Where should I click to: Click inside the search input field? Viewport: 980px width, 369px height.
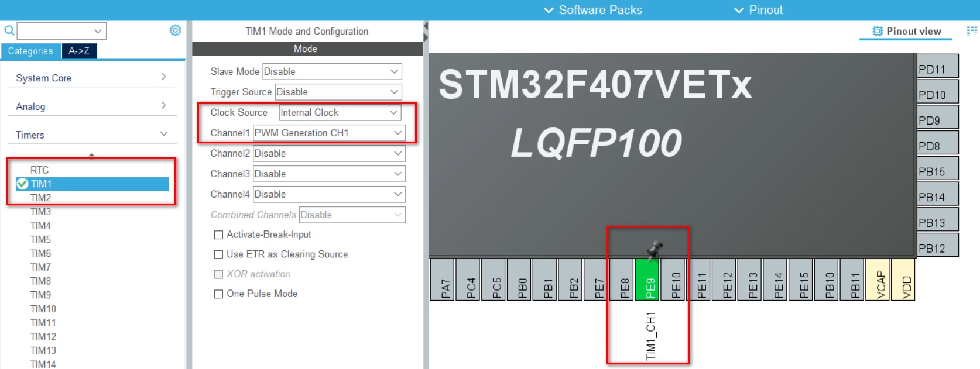55,31
